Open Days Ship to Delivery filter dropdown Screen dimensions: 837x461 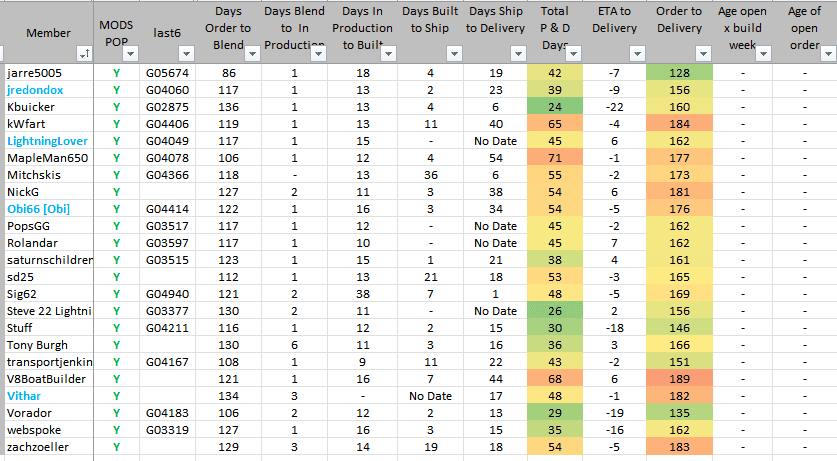pos(520,53)
